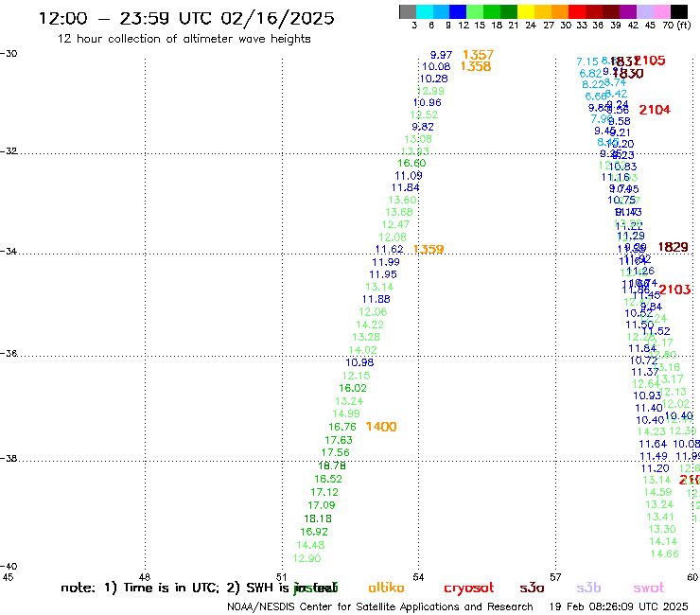
Task: Click the NOAA/NESDIS credit line
Action: pyautogui.click(x=380, y=607)
